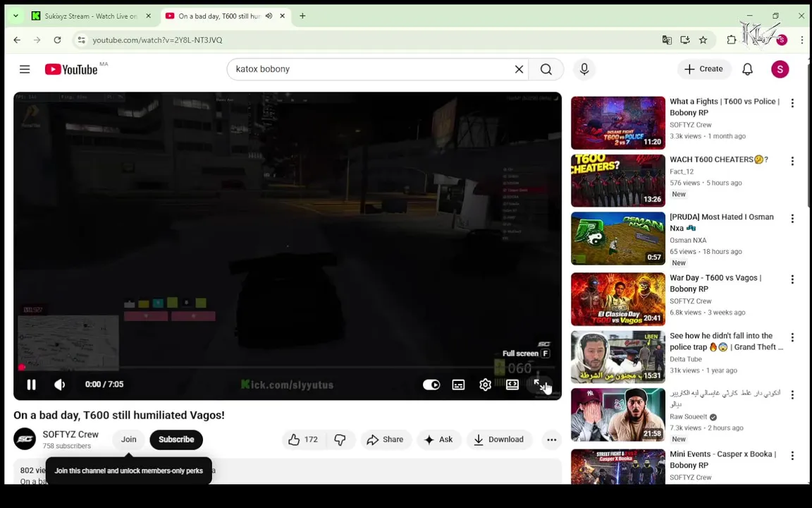Join SOFTYZ Crew channel membership
Screen dimensions: 812x508
point(128,440)
